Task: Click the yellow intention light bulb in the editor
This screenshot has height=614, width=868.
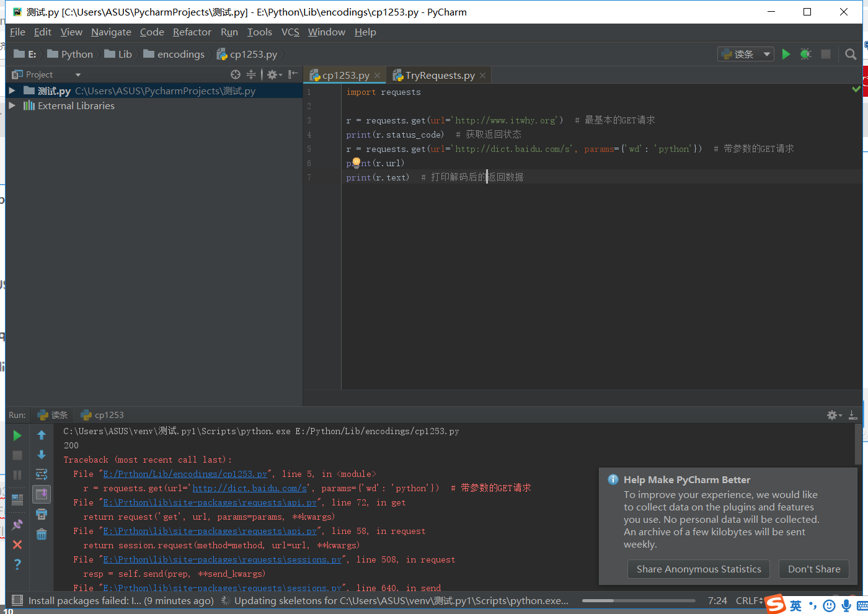Action: tap(356, 162)
